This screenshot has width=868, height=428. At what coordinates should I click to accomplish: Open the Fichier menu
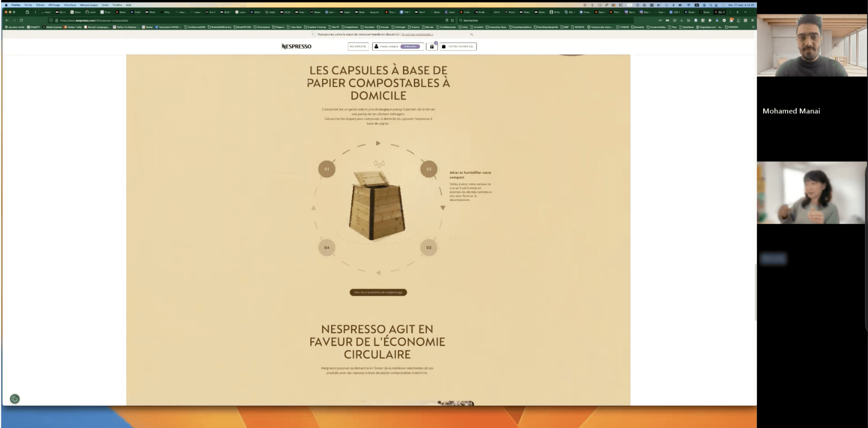(28, 5)
